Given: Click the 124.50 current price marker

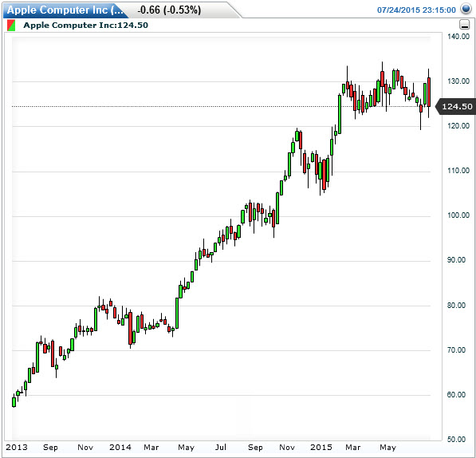Looking at the screenshot, I should [x=456, y=107].
